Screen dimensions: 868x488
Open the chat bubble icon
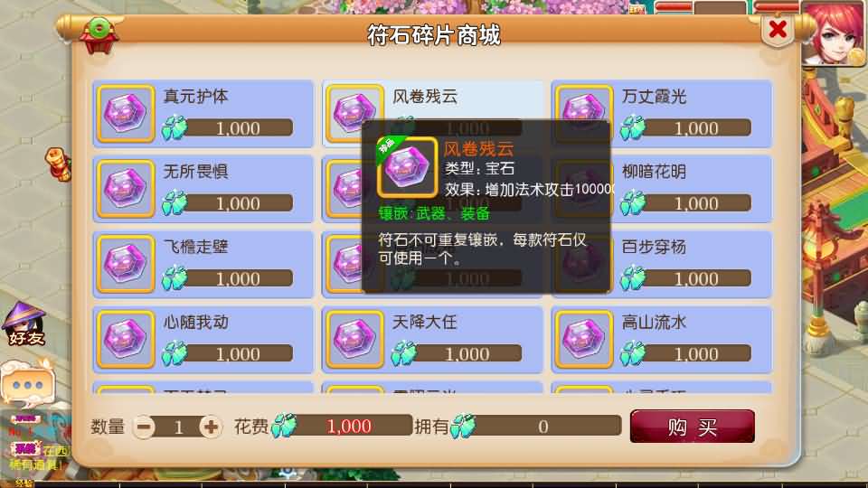[28, 383]
